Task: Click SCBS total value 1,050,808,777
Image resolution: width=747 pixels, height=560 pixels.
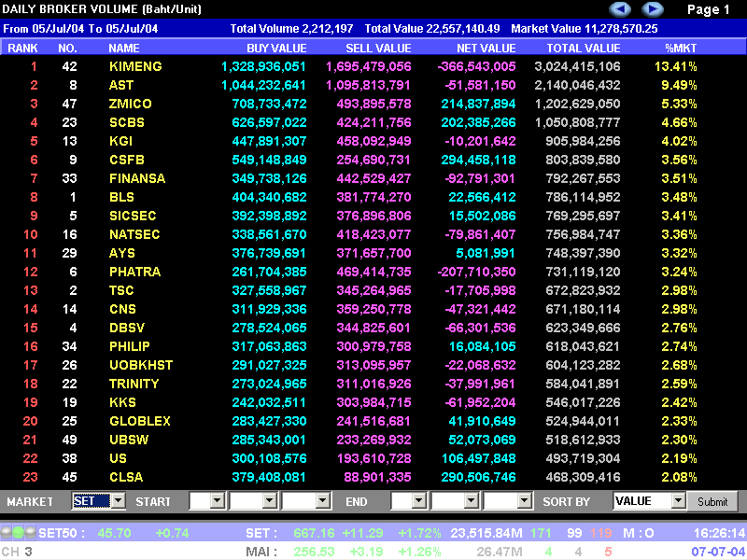Action: tap(577, 122)
